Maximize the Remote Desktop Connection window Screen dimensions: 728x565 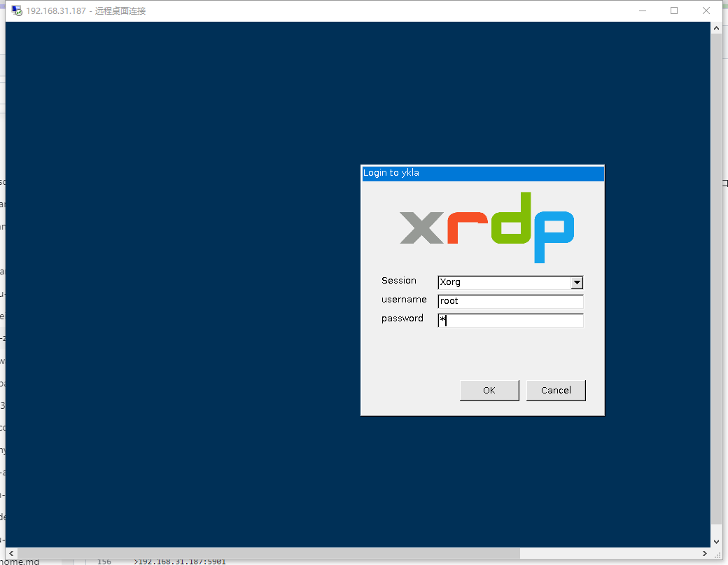[674, 11]
